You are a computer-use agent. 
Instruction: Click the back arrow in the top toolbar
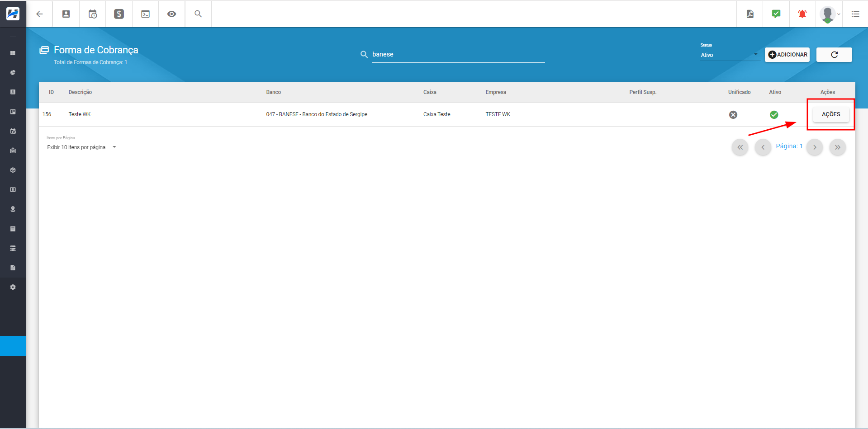pos(39,14)
